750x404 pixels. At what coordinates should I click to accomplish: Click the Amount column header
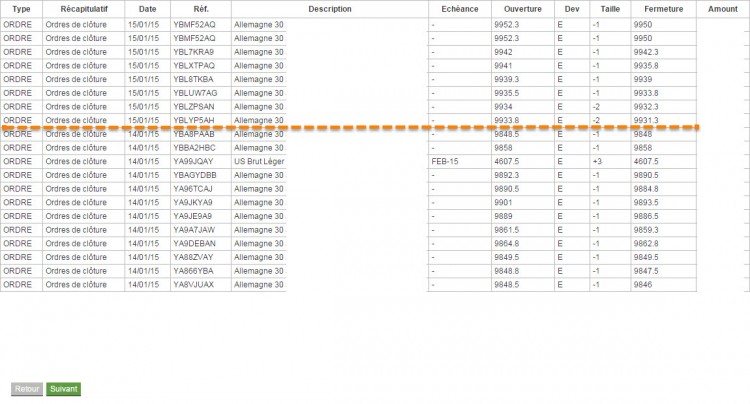tap(723, 9)
